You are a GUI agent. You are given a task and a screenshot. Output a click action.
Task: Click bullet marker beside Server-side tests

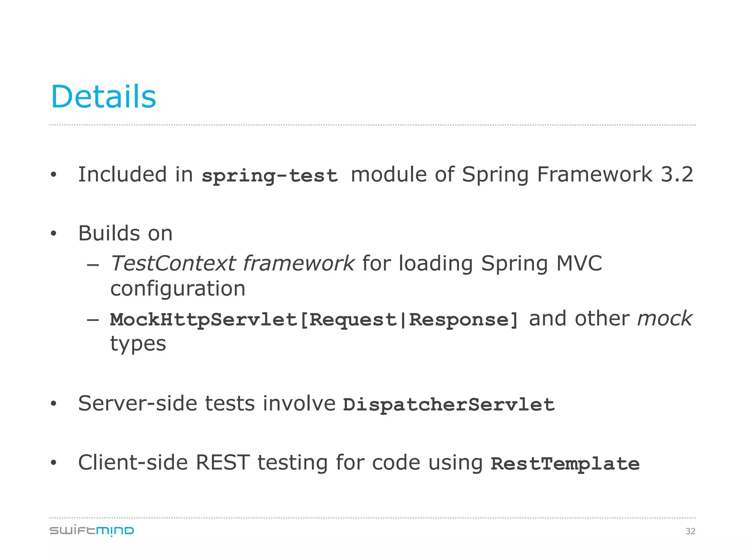pos(54,404)
